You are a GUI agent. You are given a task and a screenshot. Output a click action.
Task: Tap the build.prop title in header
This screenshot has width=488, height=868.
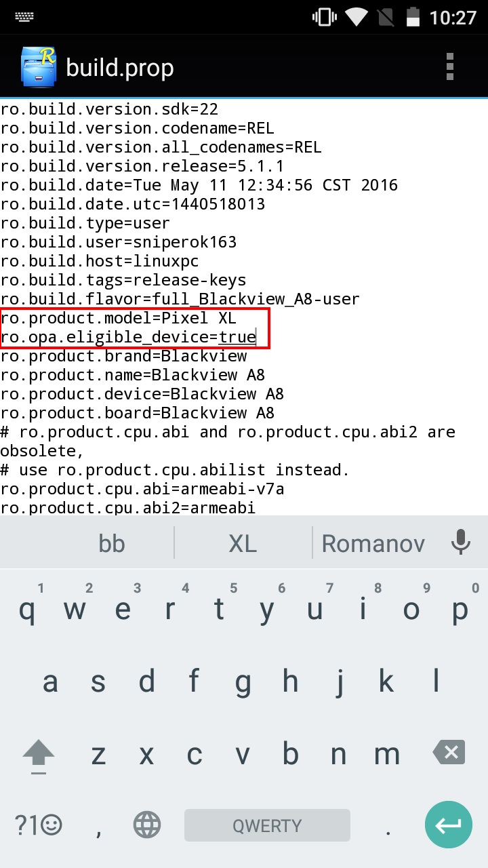click(x=120, y=68)
